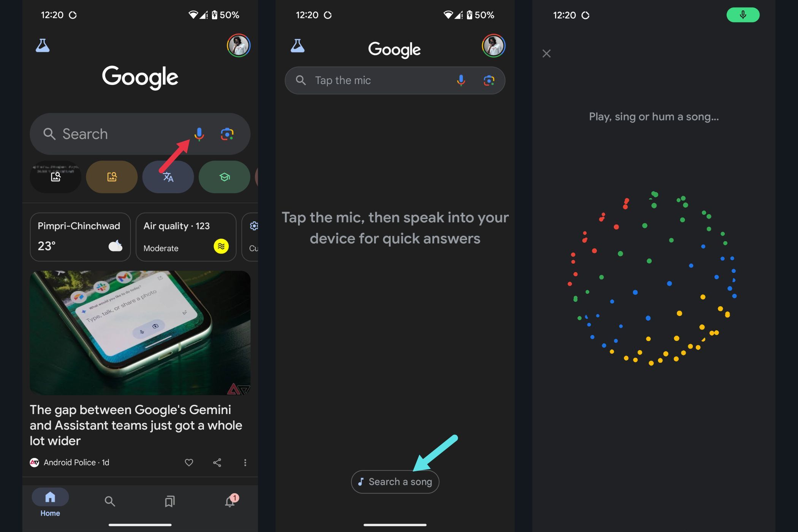Open article more options menu
798x532 pixels.
pyautogui.click(x=245, y=462)
